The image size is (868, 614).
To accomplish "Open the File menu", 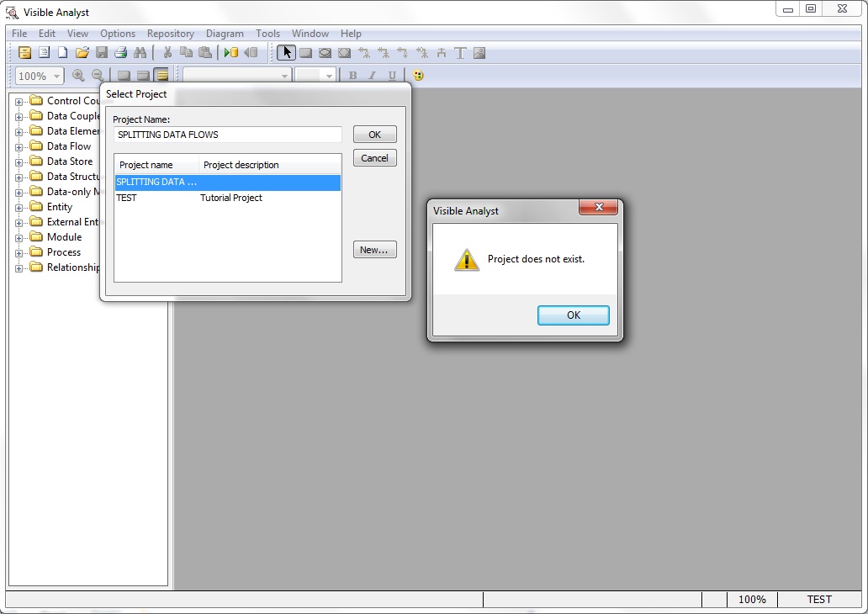I will click(x=19, y=33).
